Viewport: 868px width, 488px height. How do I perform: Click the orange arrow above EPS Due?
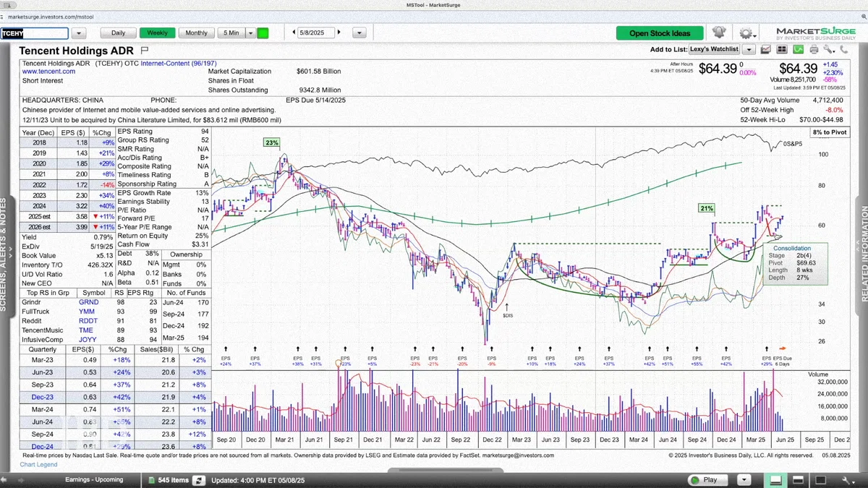[781, 348]
